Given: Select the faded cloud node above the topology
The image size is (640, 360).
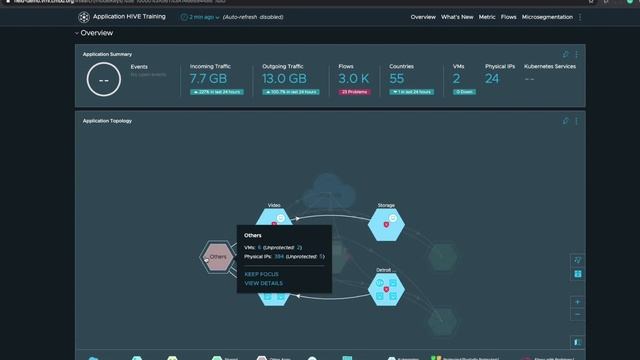Looking at the screenshot, I should [329, 191].
